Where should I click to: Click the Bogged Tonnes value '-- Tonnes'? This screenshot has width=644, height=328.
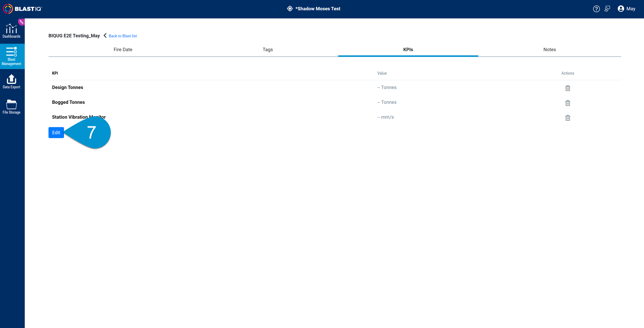pyautogui.click(x=387, y=102)
